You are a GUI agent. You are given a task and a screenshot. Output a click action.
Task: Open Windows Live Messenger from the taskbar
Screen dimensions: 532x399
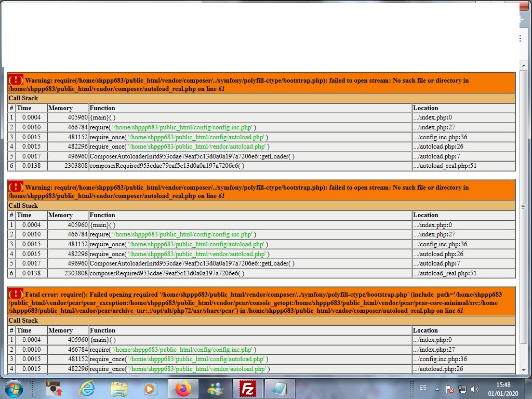point(215,389)
